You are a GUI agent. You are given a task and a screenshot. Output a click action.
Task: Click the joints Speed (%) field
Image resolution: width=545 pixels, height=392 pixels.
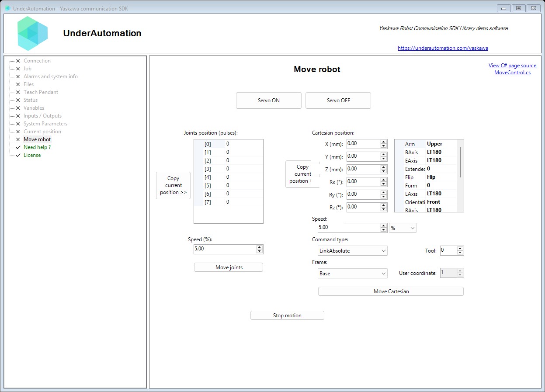[226, 249]
